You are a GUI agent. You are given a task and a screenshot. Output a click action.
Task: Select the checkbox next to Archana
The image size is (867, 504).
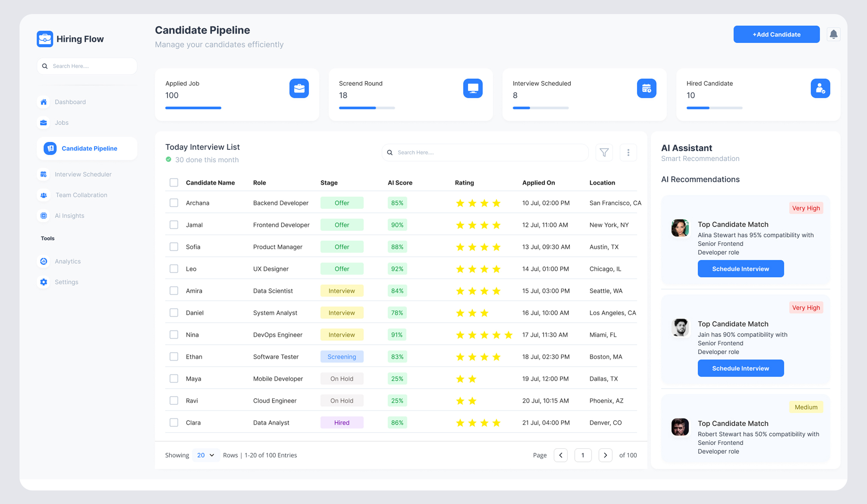click(x=174, y=203)
